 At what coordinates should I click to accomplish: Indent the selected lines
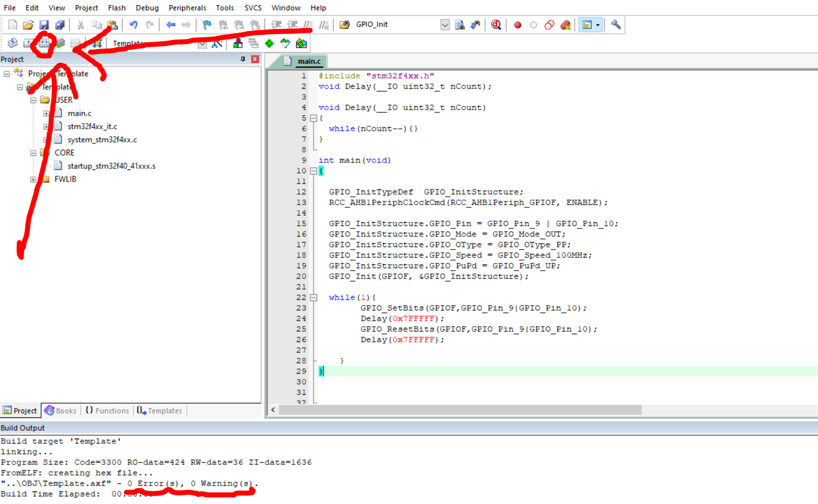[x=276, y=25]
